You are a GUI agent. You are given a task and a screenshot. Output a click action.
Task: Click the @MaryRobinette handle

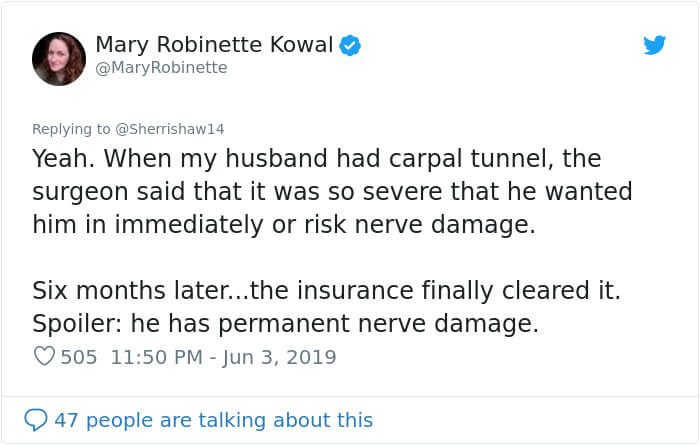(x=161, y=68)
